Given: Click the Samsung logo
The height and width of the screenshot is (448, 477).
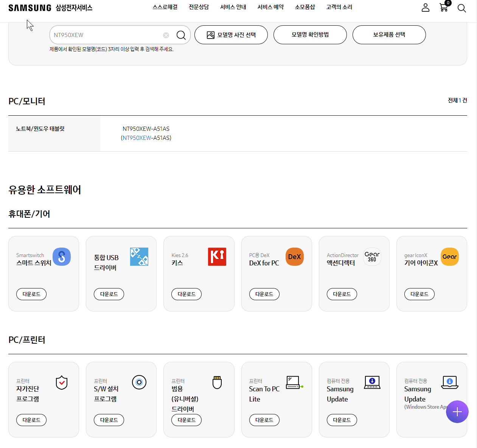Looking at the screenshot, I should 30,8.
